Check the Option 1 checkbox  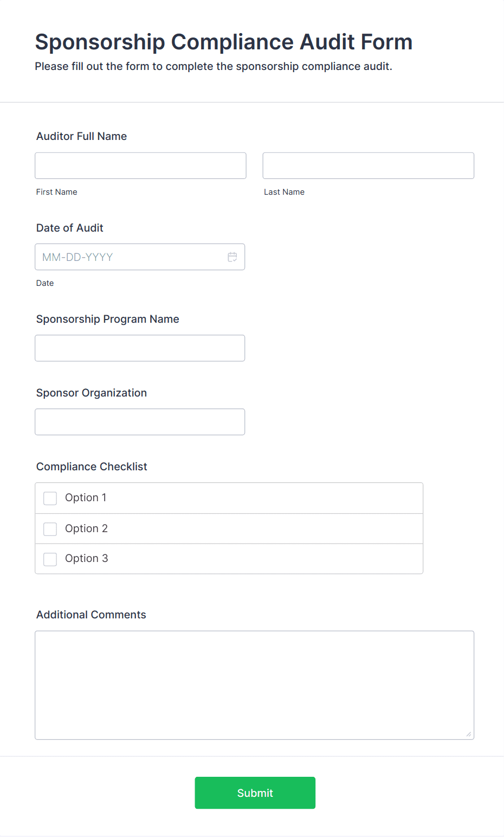(x=50, y=498)
